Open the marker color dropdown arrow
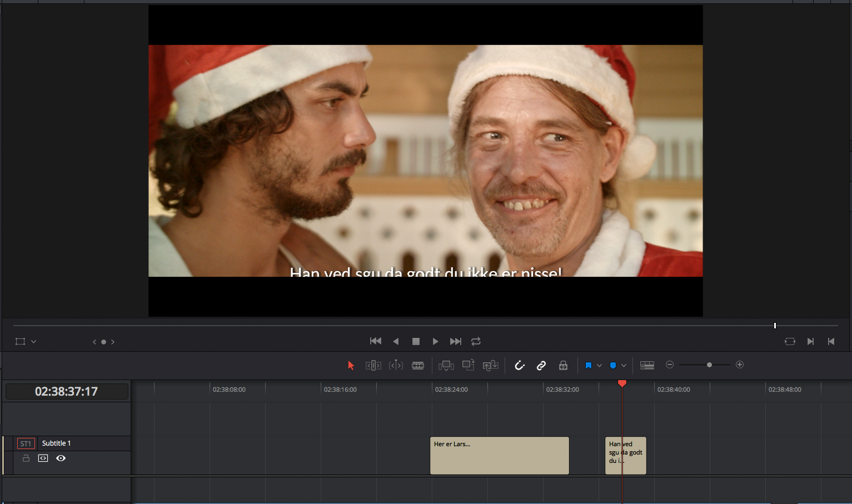The image size is (852, 504). (624, 365)
